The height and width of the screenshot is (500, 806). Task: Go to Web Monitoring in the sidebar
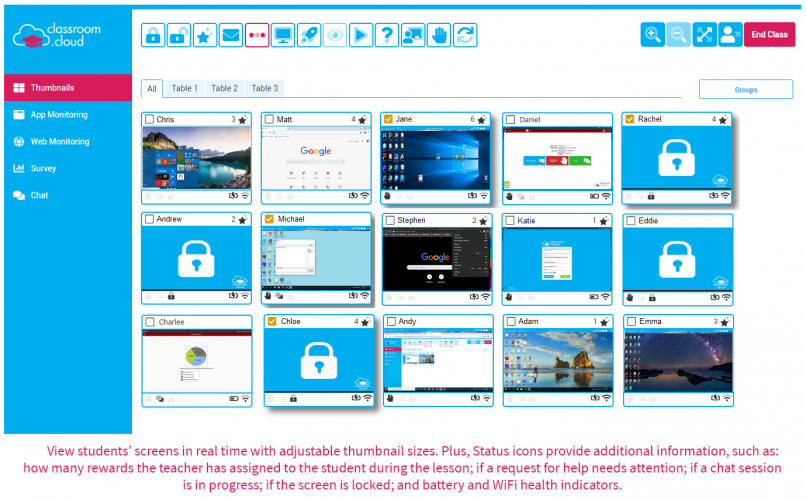point(60,142)
